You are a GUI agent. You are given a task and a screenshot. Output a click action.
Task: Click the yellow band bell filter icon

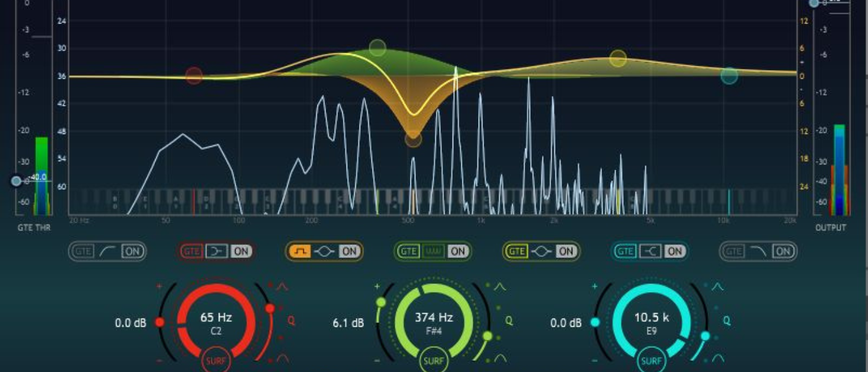(542, 251)
